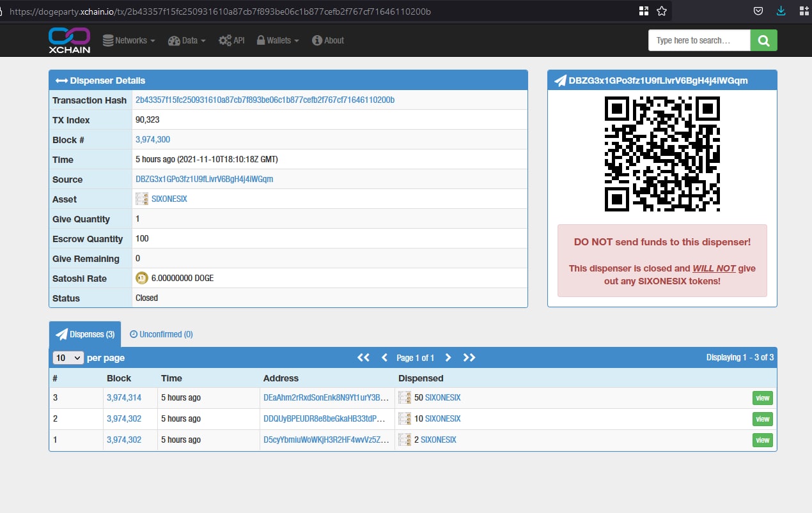
Task: Click the XChain logo
Action: click(69, 40)
